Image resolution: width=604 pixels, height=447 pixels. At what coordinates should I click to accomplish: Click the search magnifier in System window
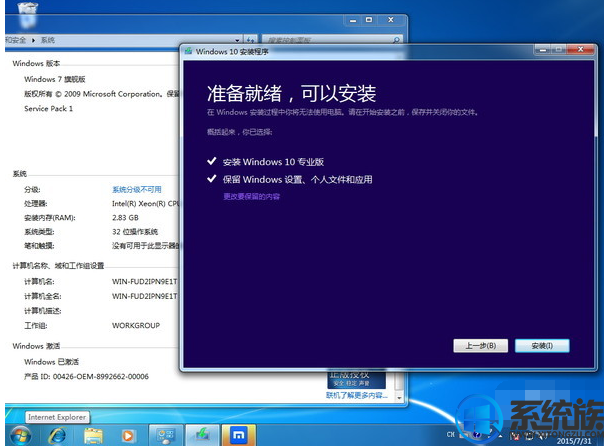396,40
